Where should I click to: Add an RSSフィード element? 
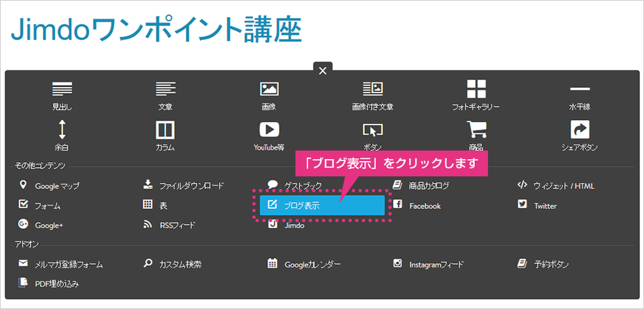(x=169, y=225)
